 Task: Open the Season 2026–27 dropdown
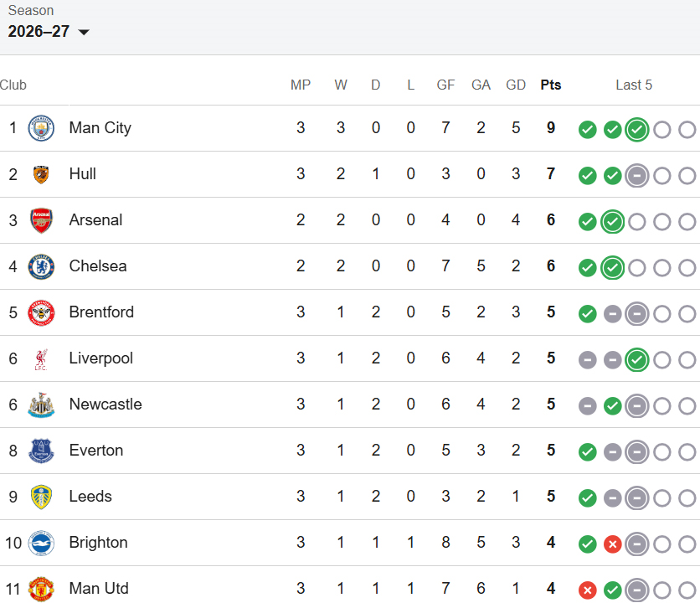49,31
